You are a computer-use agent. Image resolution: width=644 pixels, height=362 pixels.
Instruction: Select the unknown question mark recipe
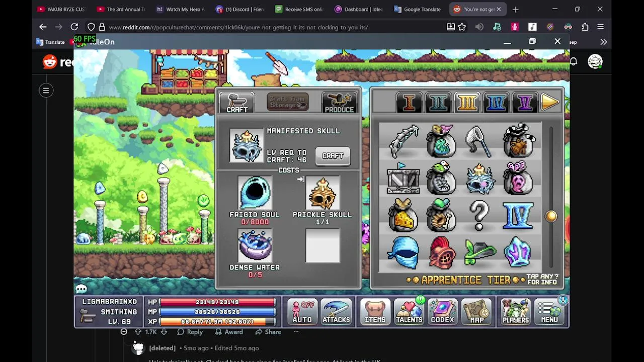[479, 216]
